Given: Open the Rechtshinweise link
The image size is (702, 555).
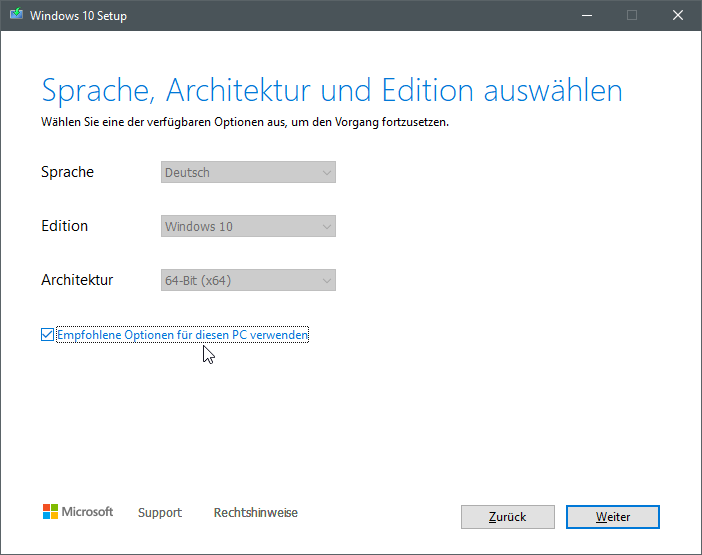Looking at the screenshot, I should (256, 513).
